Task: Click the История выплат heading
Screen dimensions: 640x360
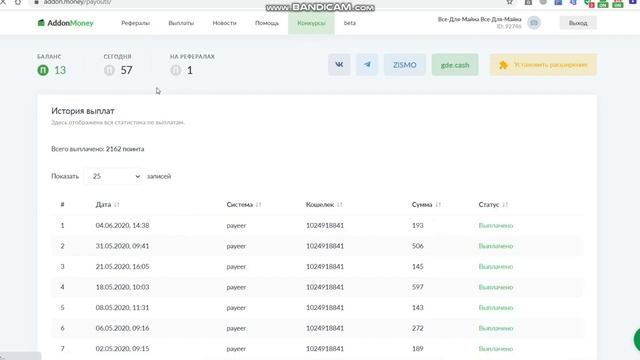Action: (83, 111)
